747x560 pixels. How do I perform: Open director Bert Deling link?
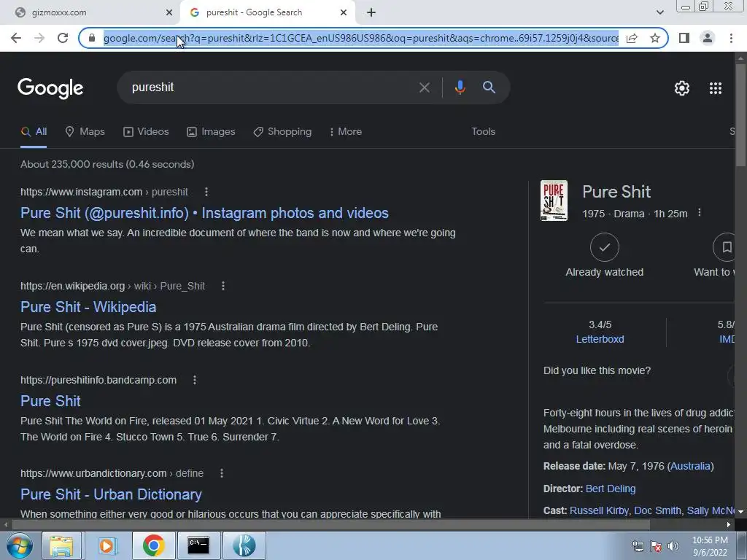(611, 489)
